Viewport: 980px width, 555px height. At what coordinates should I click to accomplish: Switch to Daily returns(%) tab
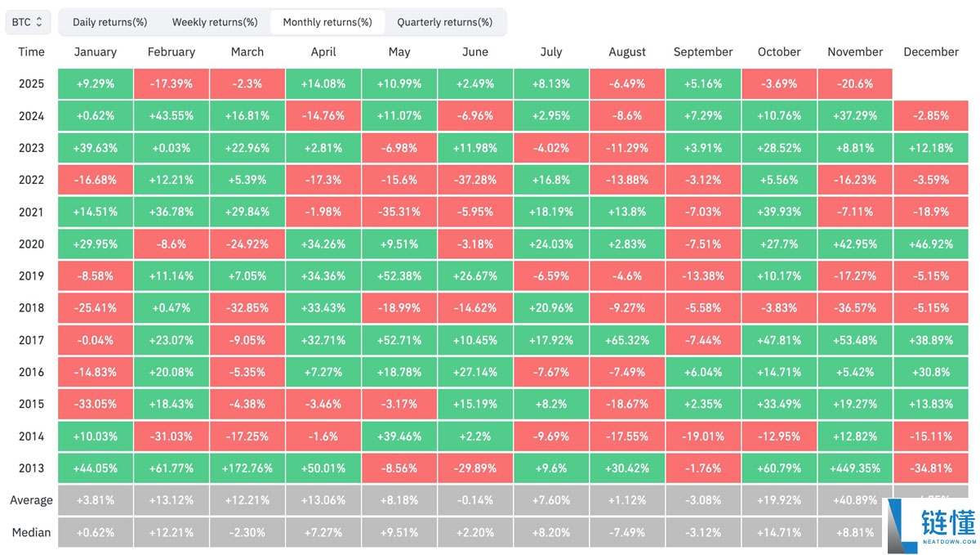pyautogui.click(x=109, y=22)
